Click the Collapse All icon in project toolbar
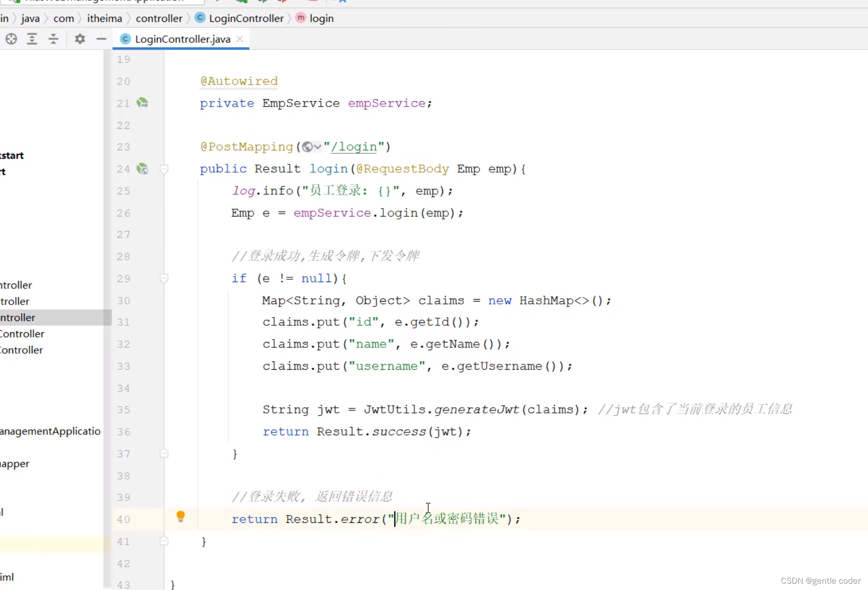Screen dimensions: 868x590 pos(54,39)
